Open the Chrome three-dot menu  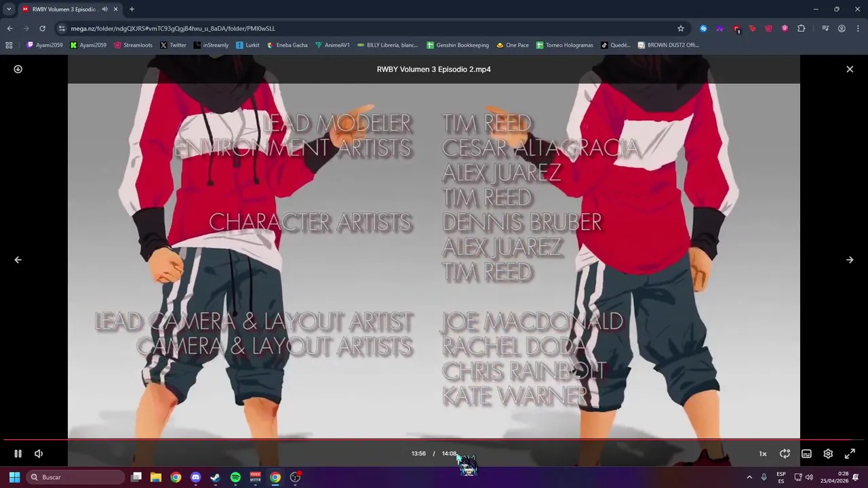(858, 28)
